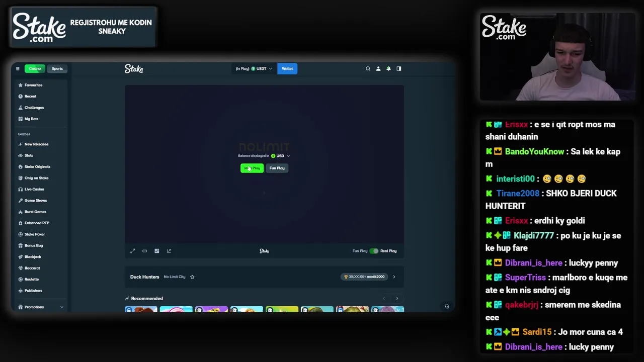The width and height of the screenshot is (644, 362).
Task: Start the game in Real Play
Action: coord(252,168)
